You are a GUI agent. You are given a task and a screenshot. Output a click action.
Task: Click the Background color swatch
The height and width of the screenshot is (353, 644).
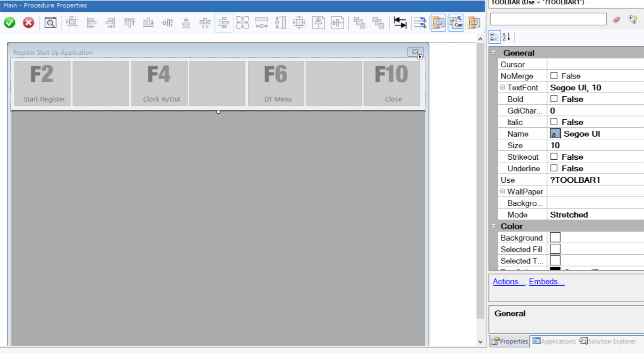pyautogui.click(x=555, y=237)
